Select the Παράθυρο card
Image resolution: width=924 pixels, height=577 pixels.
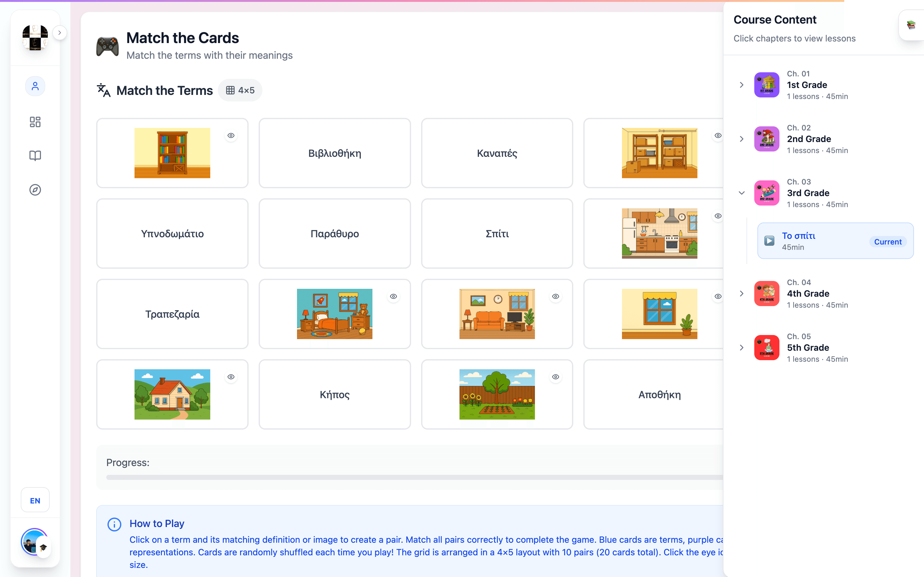(335, 234)
